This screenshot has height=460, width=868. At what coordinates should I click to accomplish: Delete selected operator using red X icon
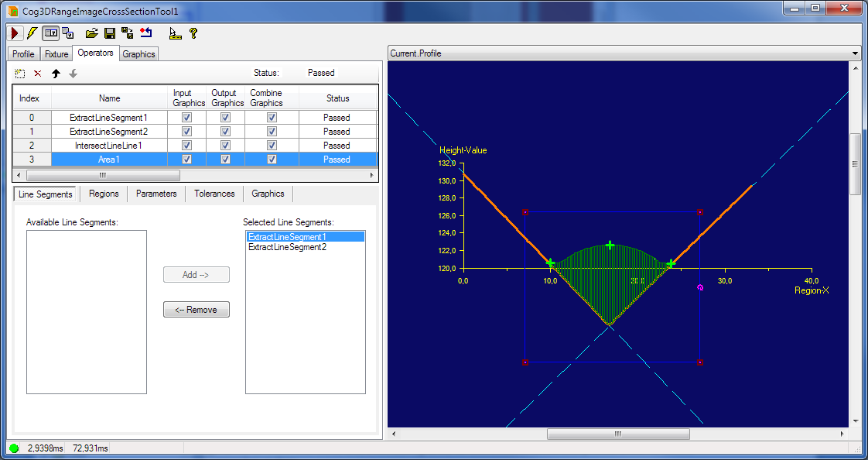36,72
